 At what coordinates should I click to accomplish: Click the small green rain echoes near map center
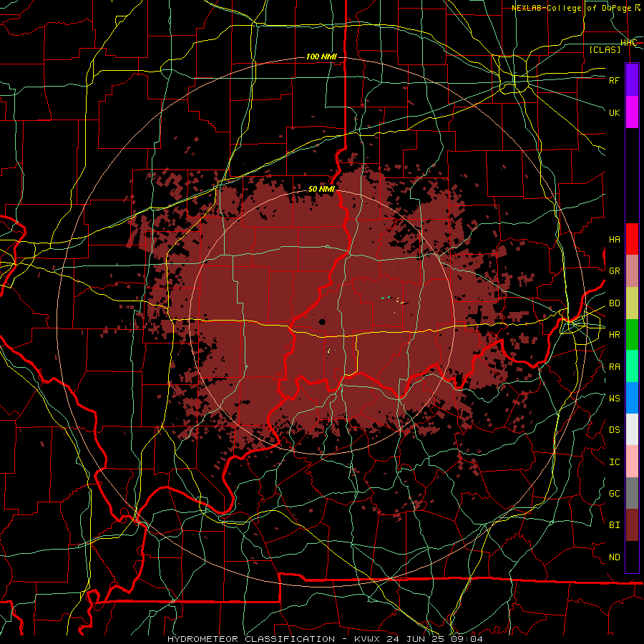click(x=386, y=297)
